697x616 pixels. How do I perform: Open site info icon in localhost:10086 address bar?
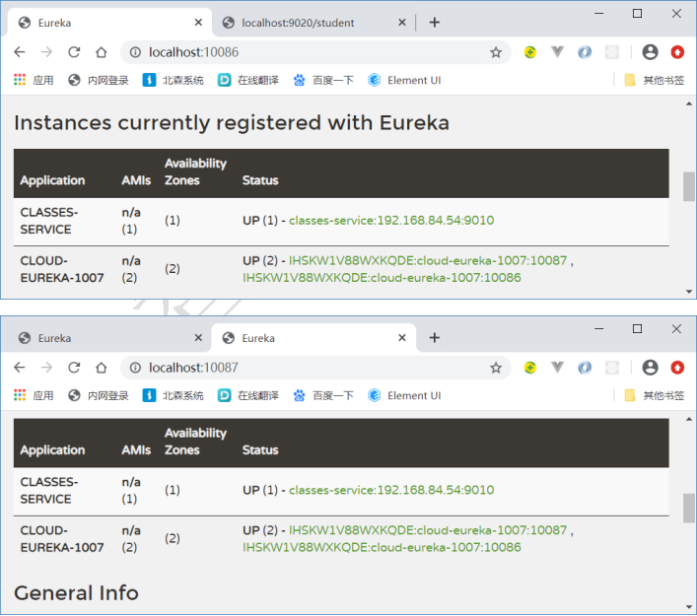tap(135, 52)
